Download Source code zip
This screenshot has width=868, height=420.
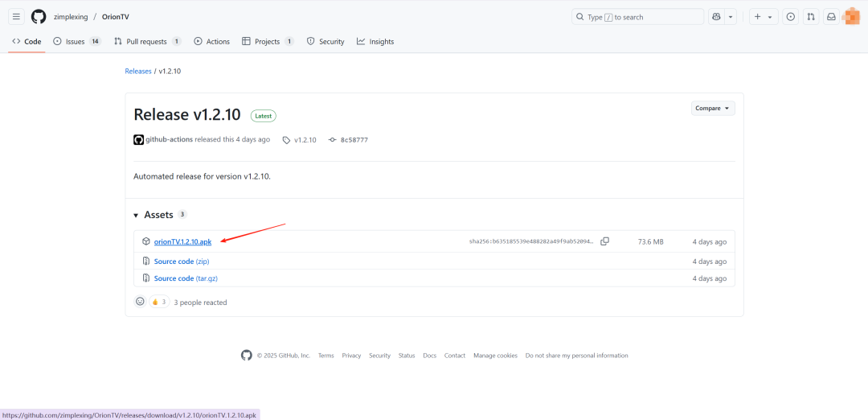pos(182,261)
